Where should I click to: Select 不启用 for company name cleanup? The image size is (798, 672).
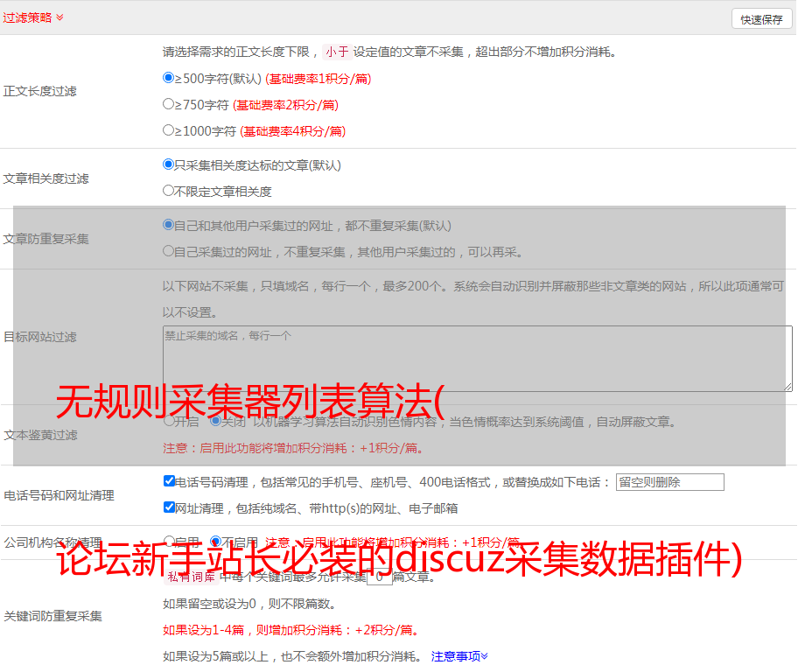point(215,542)
